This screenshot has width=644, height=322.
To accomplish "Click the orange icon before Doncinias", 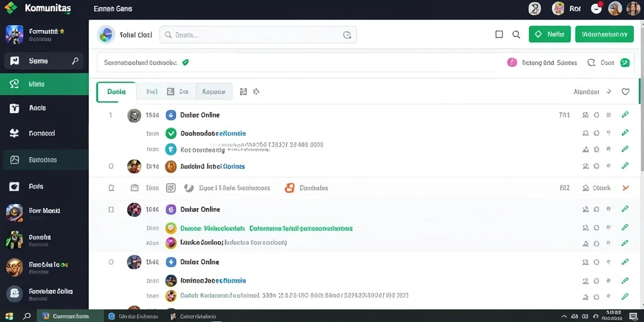I will pos(289,188).
